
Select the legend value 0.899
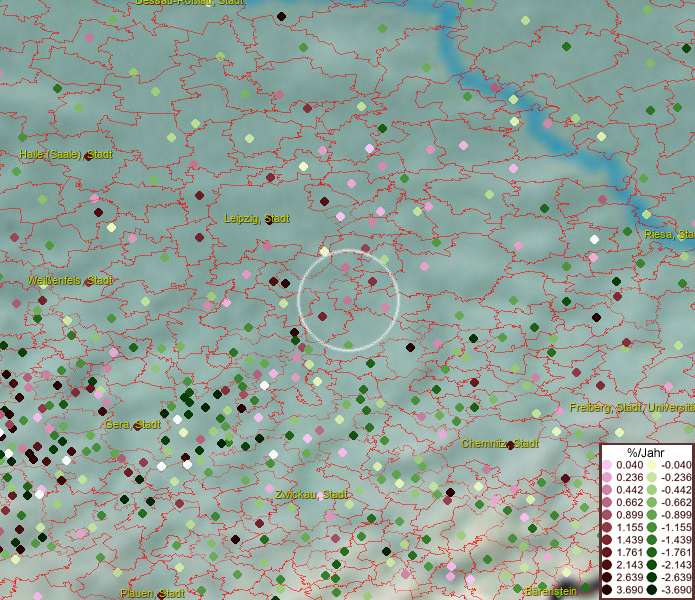[x=629, y=515]
